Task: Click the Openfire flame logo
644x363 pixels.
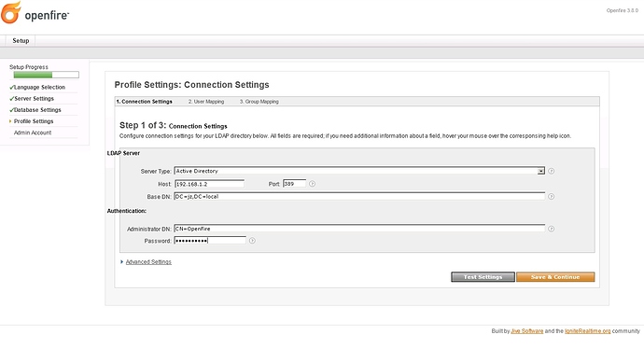Action: coord(11,12)
